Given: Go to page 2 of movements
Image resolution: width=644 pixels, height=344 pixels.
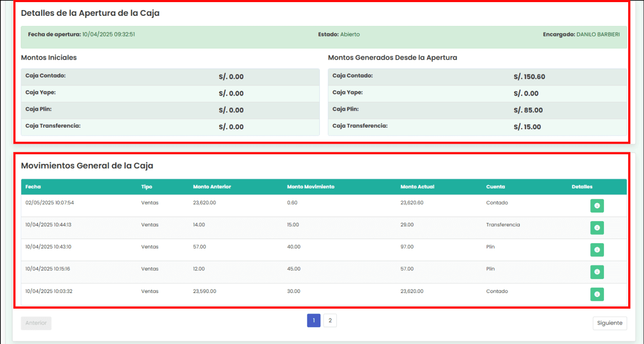Looking at the screenshot, I should [330, 320].
